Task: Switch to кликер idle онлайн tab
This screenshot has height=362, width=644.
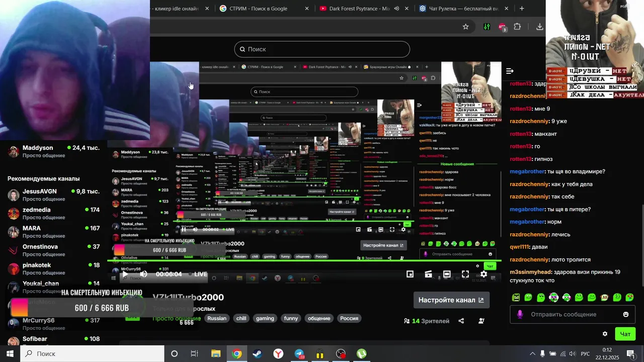Action: tap(182, 9)
